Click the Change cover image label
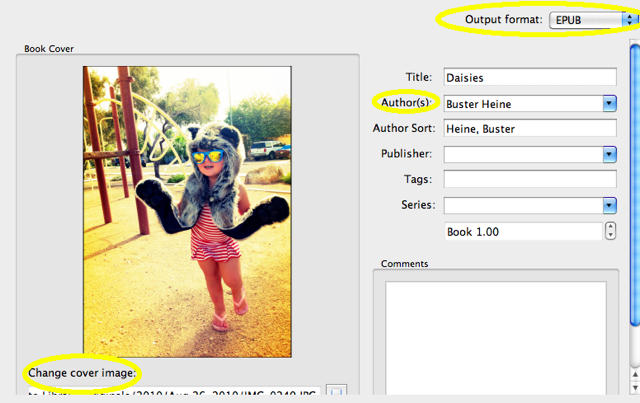The image size is (640, 403). pyautogui.click(x=82, y=374)
